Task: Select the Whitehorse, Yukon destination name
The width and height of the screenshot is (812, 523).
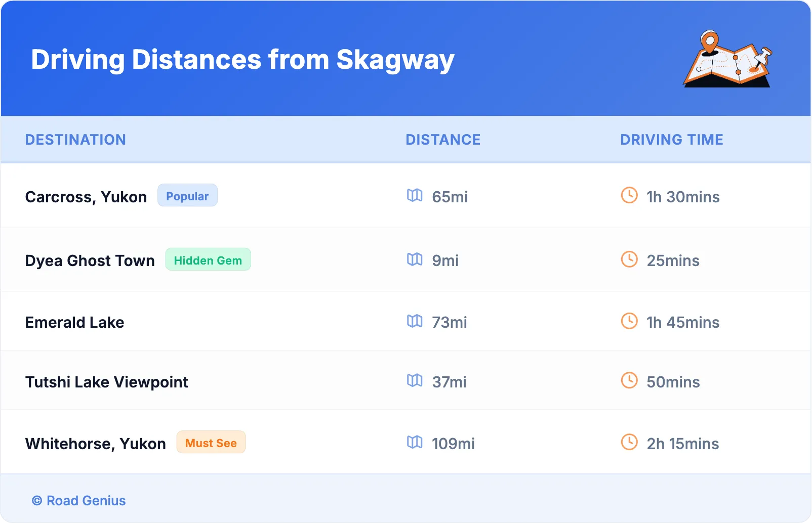Action: click(x=96, y=444)
